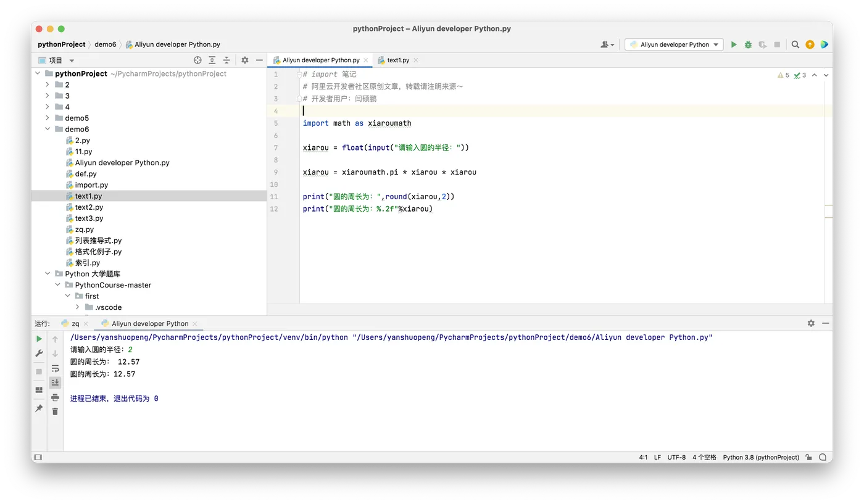Select Aliyun developer Python.py in tree
This screenshot has width=864, height=504.
tap(122, 162)
